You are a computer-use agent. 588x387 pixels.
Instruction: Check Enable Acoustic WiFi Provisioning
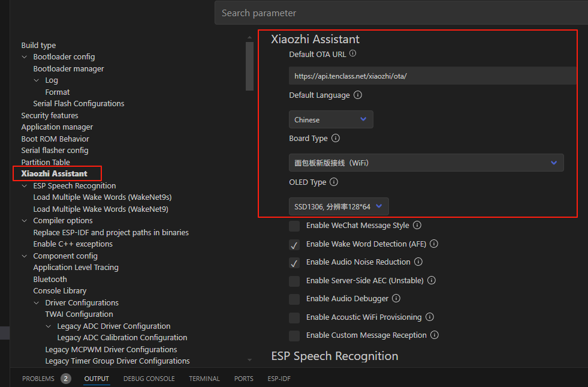[294, 318]
